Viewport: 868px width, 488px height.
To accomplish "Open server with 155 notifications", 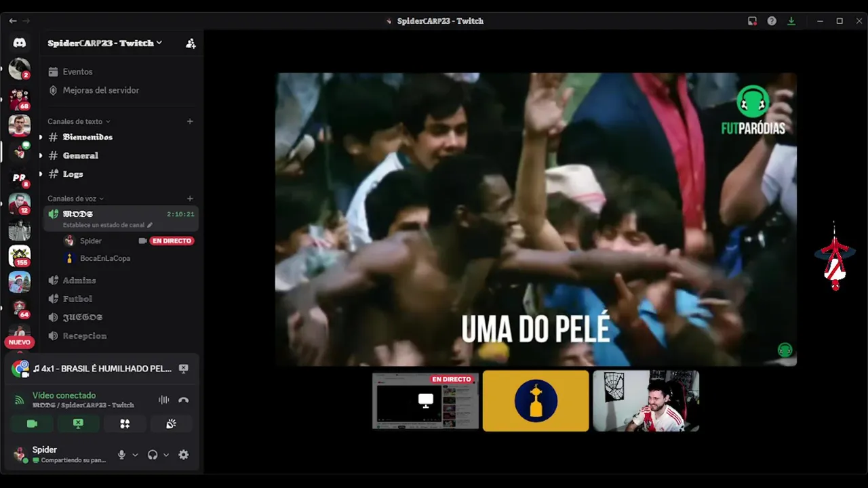I will pos(20,256).
